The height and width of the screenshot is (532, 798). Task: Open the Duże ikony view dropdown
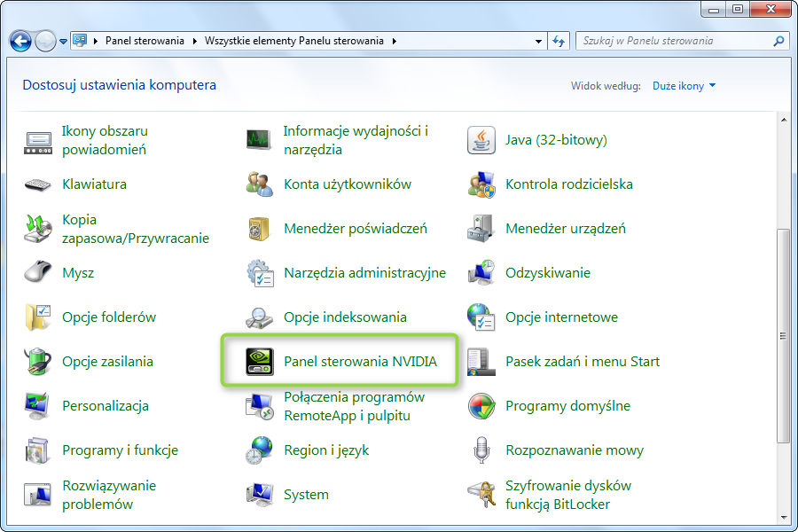click(x=684, y=86)
